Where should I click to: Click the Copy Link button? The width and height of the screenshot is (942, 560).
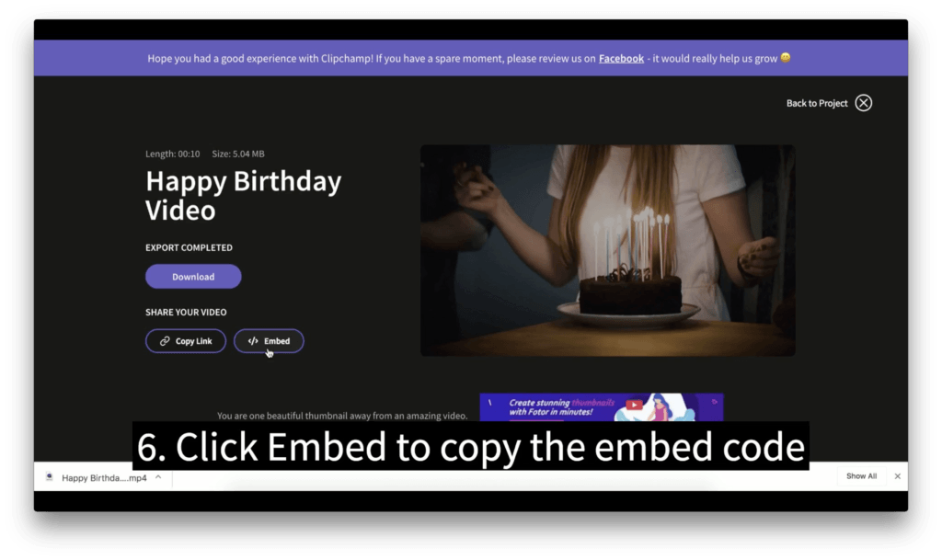[x=186, y=341]
